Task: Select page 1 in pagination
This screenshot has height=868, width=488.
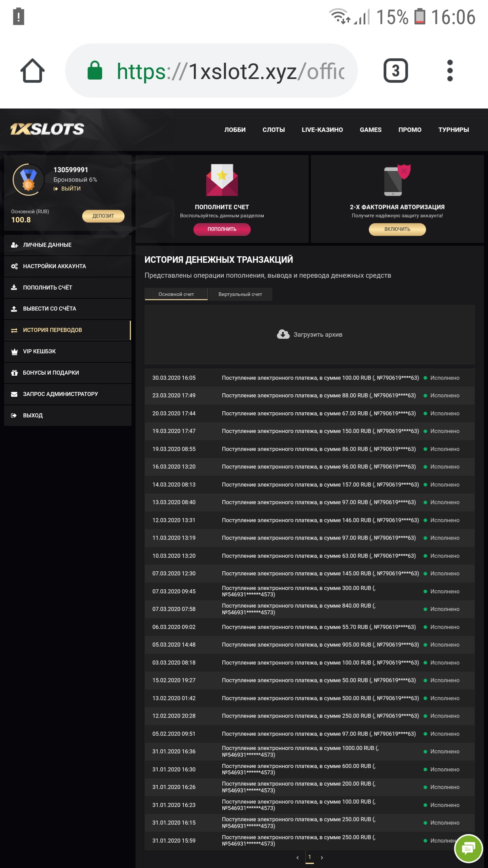Action: (x=309, y=857)
